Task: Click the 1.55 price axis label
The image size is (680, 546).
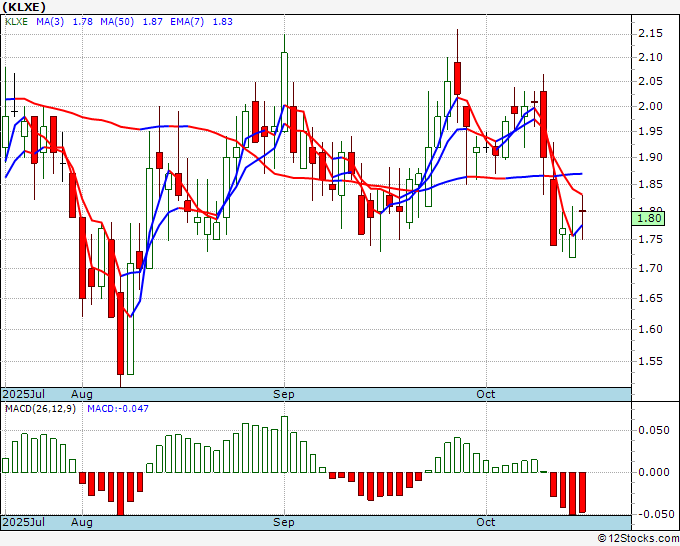Action: tap(651, 361)
